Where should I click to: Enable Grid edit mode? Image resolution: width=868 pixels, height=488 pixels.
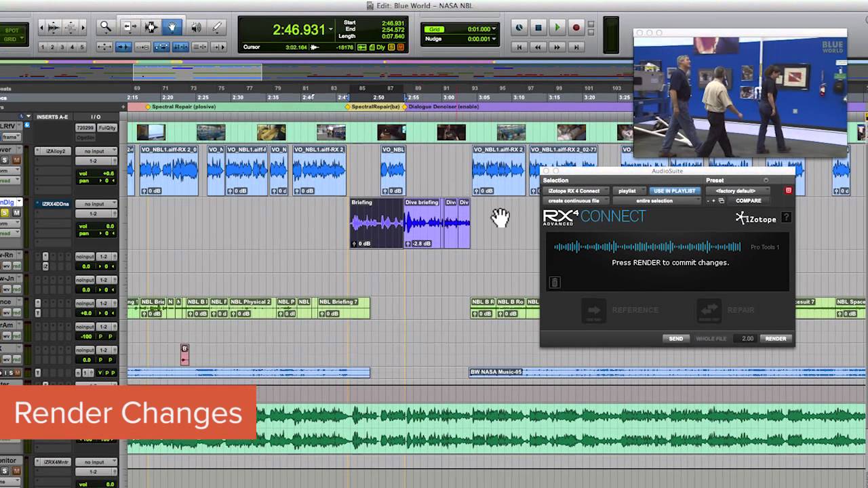point(10,39)
